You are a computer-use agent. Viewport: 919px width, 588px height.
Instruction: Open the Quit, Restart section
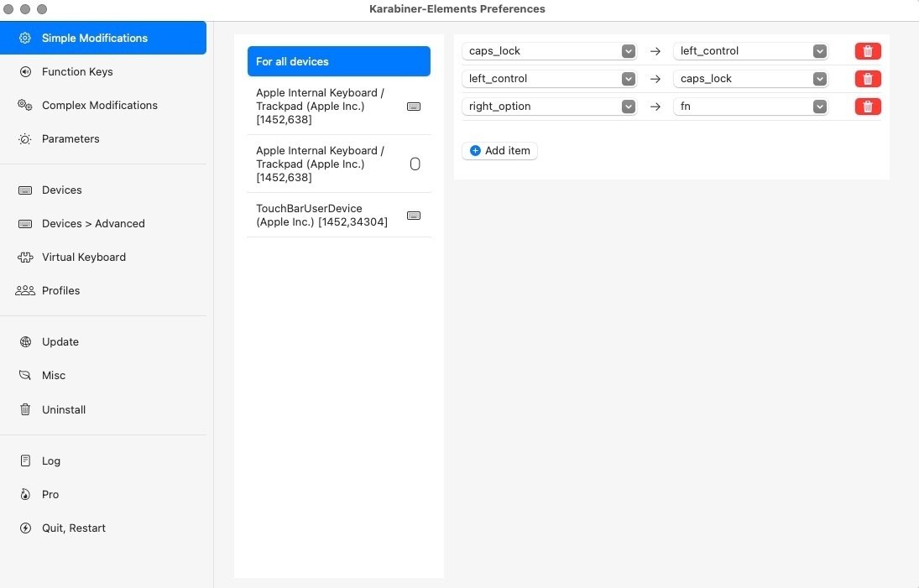[103, 528]
